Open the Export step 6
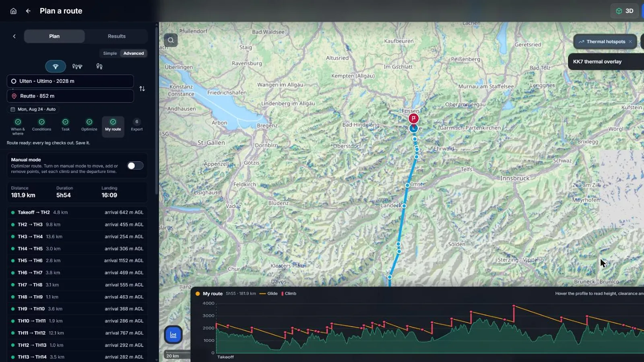The height and width of the screenshot is (362, 644). tap(137, 125)
